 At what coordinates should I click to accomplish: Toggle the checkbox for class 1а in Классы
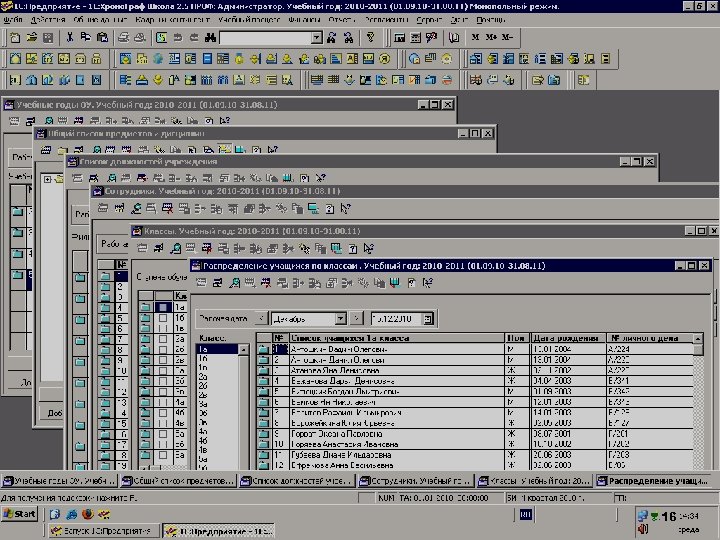click(163, 307)
